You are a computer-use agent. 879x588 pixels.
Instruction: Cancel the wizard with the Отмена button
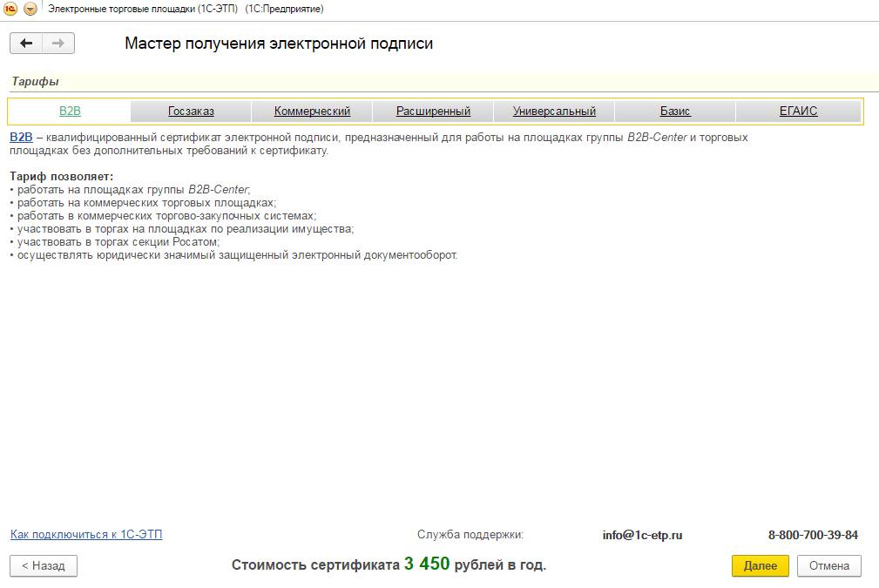pyautogui.click(x=829, y=565)
